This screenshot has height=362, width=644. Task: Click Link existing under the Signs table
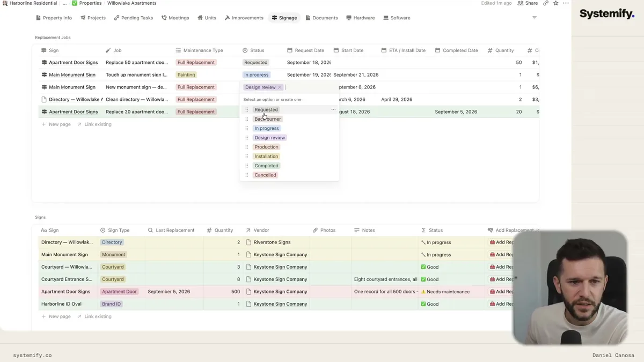tap(94, 316)
